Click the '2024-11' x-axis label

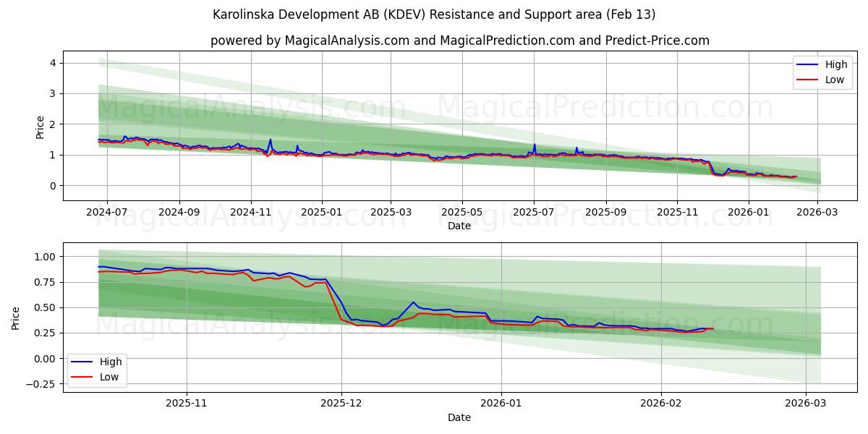click(x=251, y=211)
